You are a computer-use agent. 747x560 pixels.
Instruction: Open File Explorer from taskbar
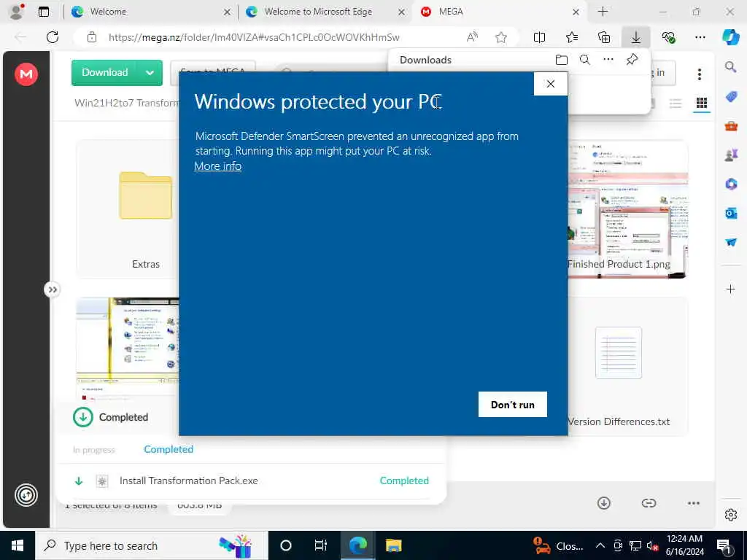click(x=393, y=545)
